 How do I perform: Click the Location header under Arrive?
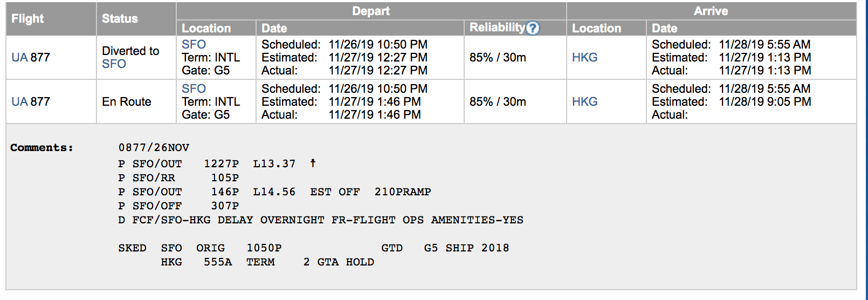pos(596,28)
